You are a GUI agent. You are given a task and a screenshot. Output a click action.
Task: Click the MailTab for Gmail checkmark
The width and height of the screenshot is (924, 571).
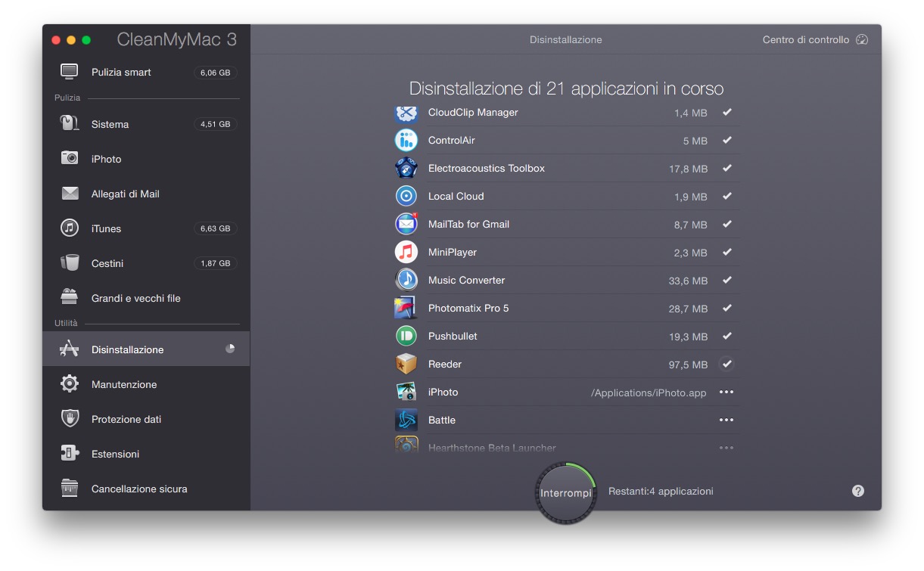(726, 224)
